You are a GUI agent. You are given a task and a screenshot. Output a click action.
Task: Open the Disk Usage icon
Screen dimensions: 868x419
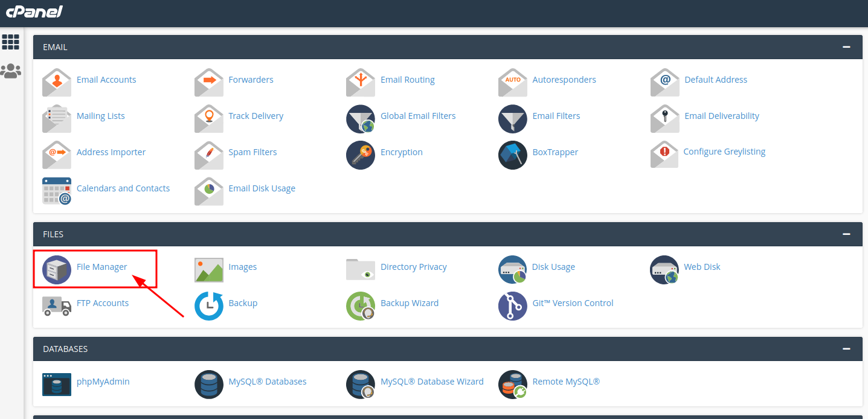[513, 270]
